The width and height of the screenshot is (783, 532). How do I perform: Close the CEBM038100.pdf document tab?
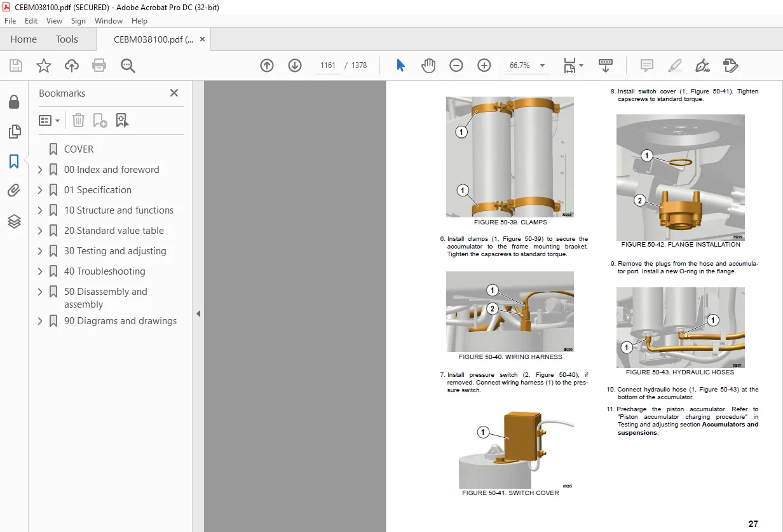[x=202, y=39]
